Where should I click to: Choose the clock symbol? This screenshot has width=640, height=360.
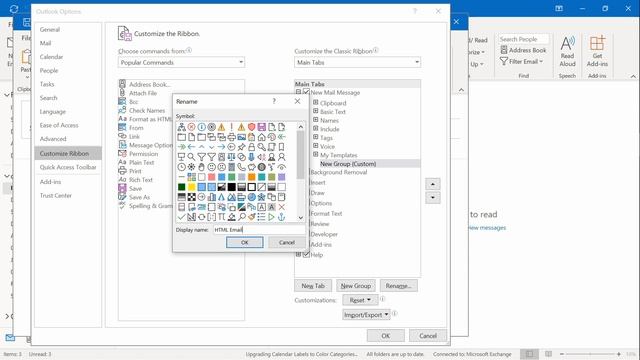point(182,167)
